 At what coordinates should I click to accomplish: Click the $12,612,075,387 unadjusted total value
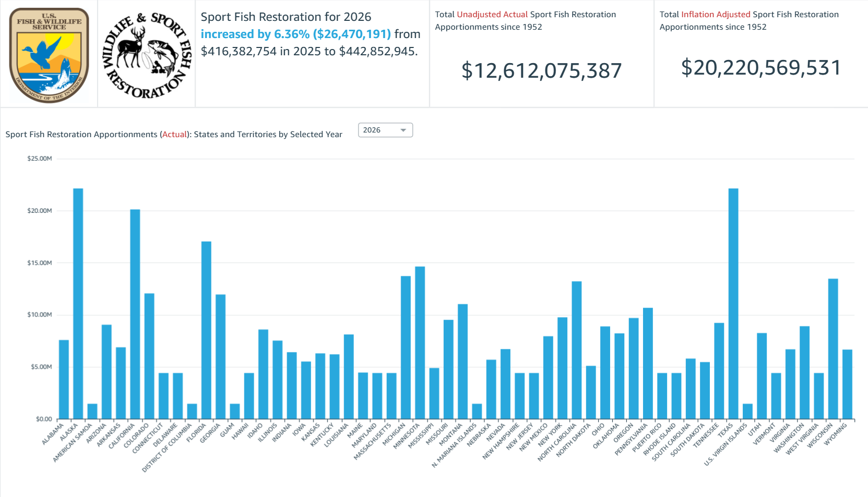tap(541, 69)
